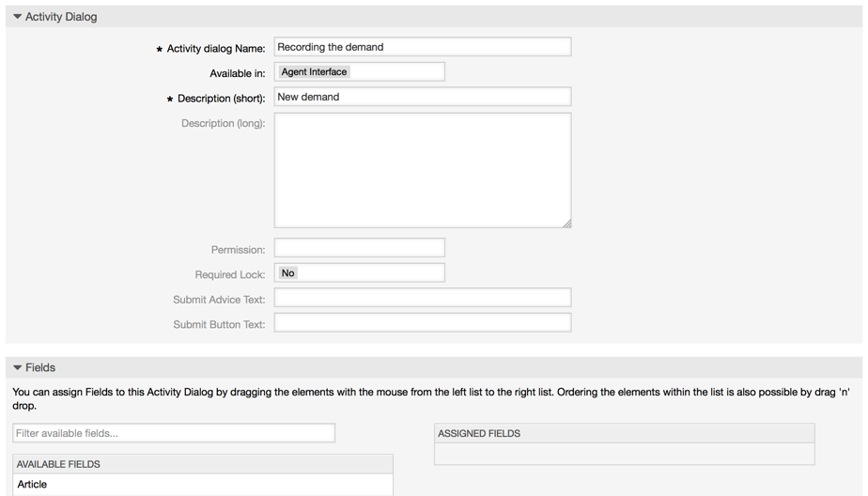Click the Activity dialog Name label
The image size is (868, 496).
coord(215,48)
